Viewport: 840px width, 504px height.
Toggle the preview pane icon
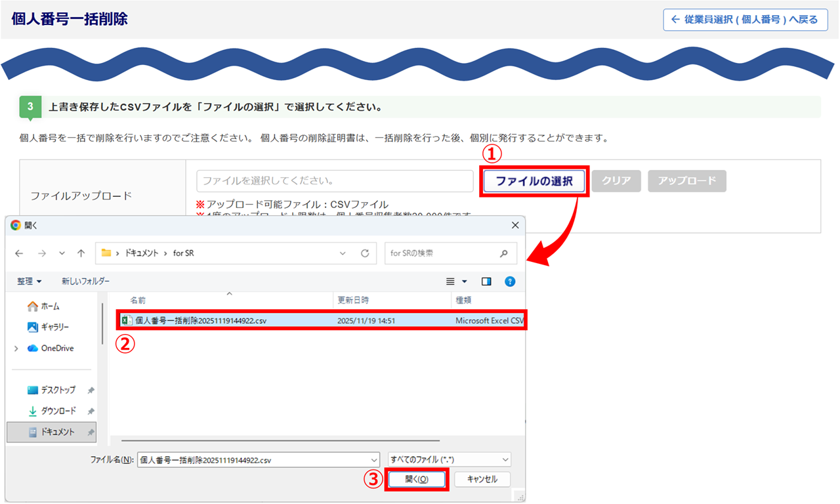(486, 282)
